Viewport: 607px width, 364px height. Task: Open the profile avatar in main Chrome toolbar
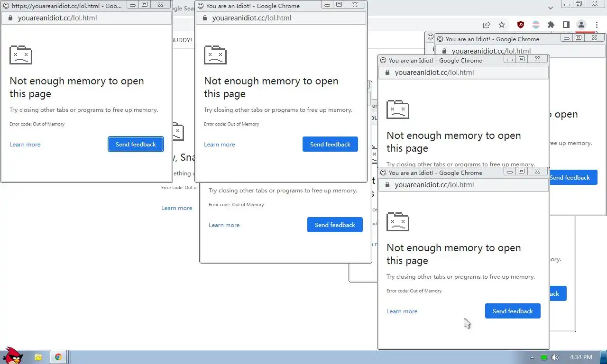[581, 25]
